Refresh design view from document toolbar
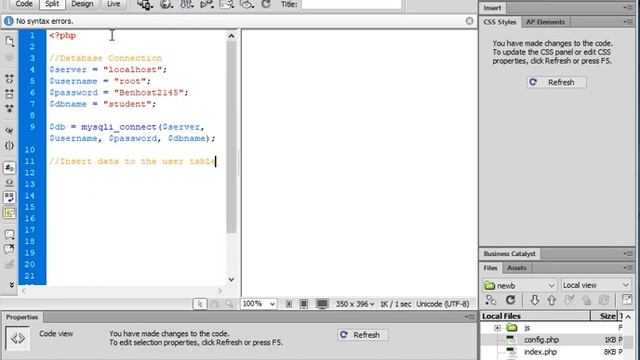The height and width of the screenshot is (360, 640). 266,4
